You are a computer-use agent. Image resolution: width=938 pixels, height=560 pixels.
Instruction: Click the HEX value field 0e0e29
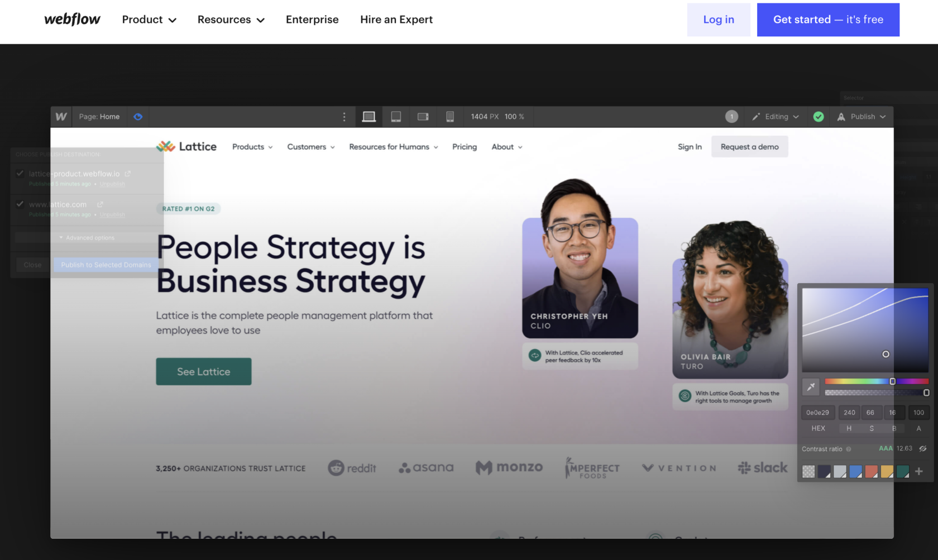(817, 413)
